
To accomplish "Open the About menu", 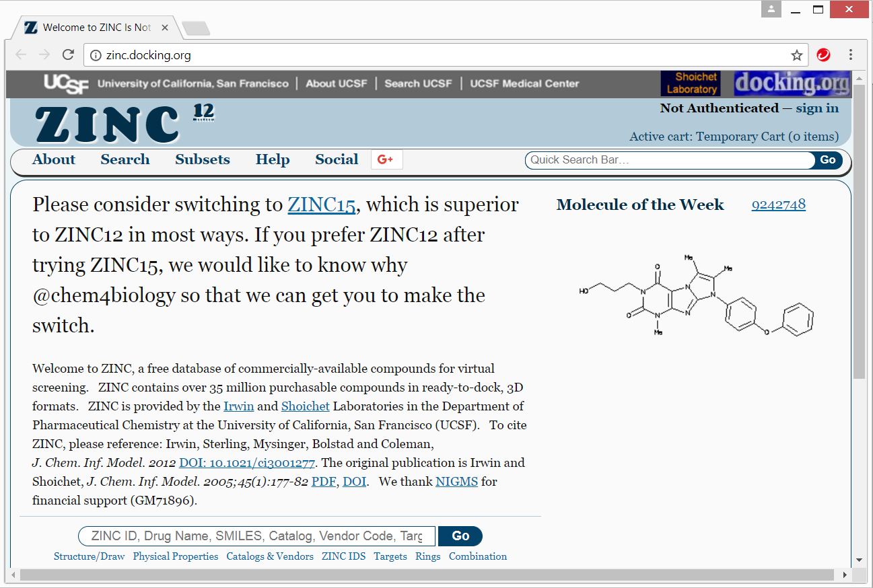I will pos(54,159).
